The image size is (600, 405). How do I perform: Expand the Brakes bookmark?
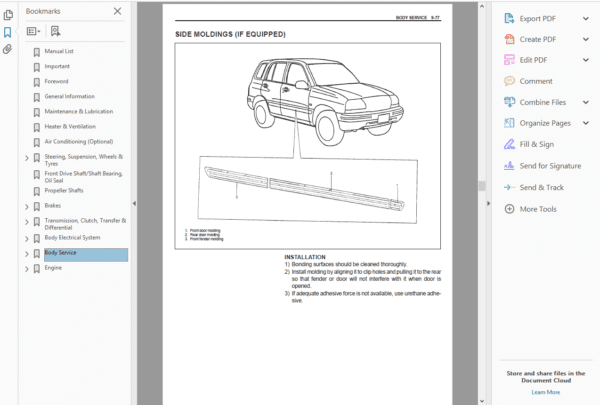26,207
